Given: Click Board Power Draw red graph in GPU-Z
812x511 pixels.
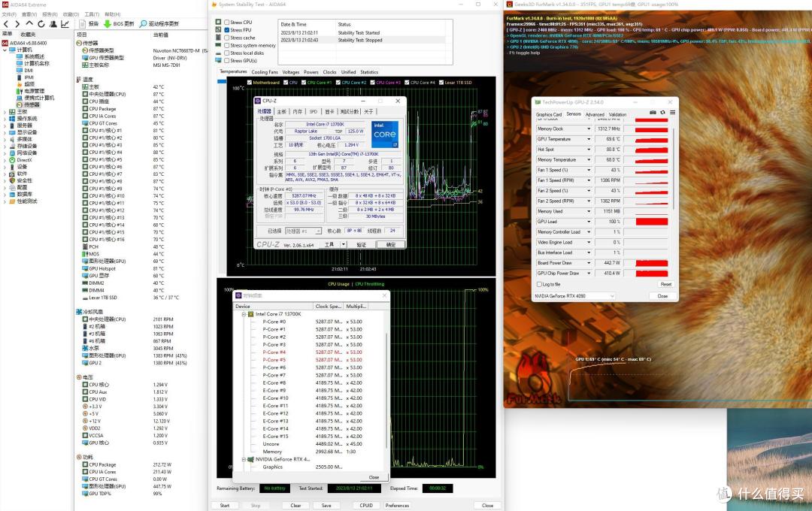Looking at the screenshot, I should [x=651, y=263].
